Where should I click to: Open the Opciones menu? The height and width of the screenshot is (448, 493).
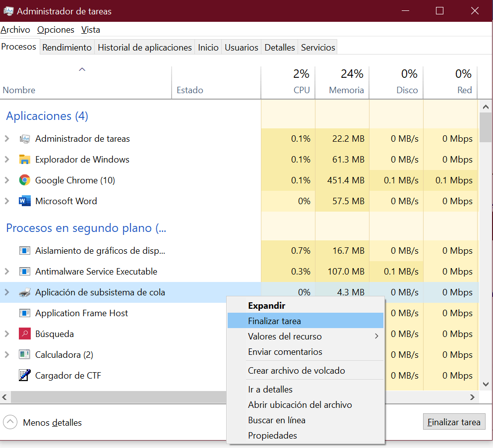click(x=56, y=30)
